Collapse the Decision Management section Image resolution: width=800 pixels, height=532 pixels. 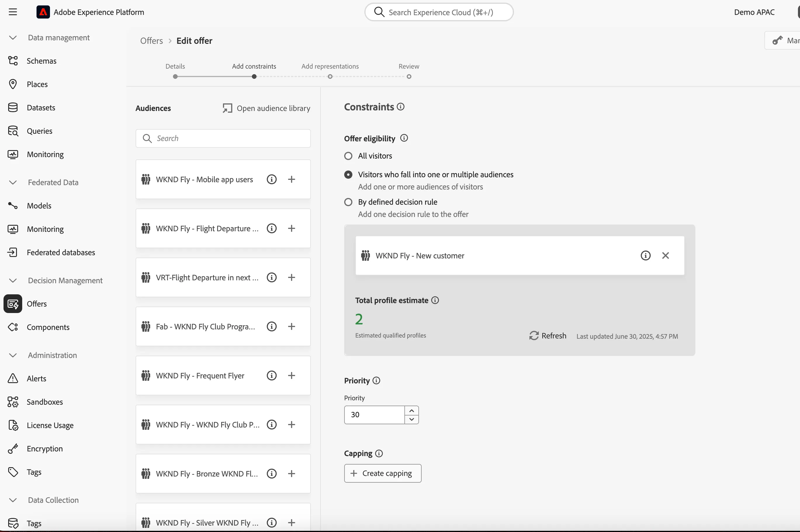coord(13,280)
